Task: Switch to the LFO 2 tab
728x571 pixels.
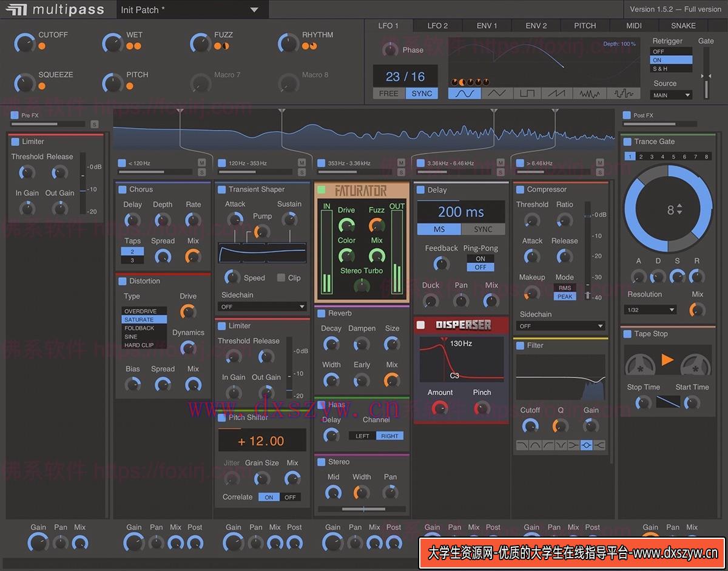Action: [x=437, y=25]
